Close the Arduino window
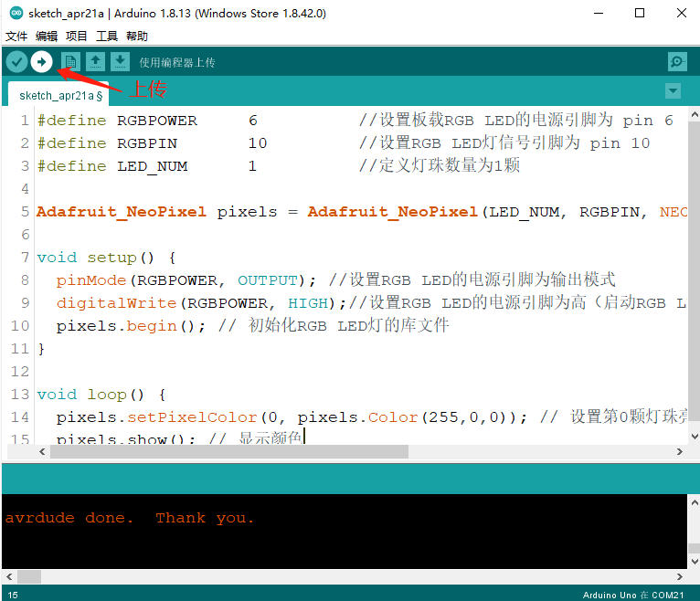Image resolution: width=700 pixels, height=601 pixels. click(x=682, y=13)
